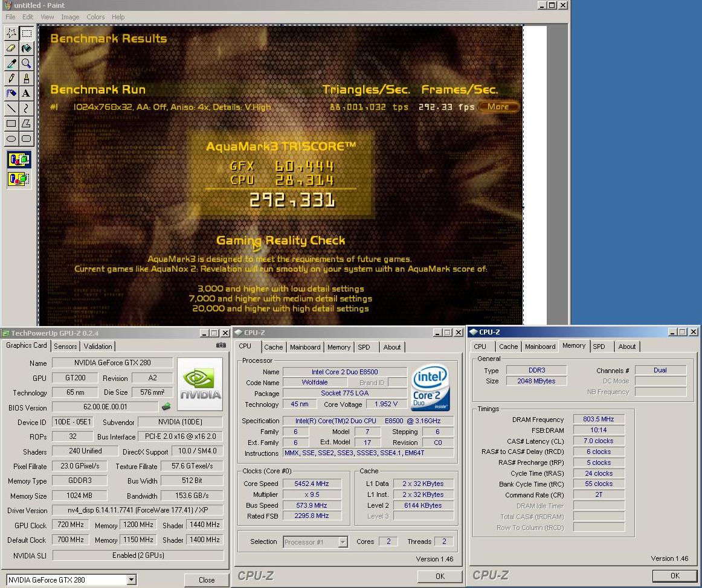Select the Brush tool in Paint
This screenshot has height=588, width=702.
(x=27, y=78)
